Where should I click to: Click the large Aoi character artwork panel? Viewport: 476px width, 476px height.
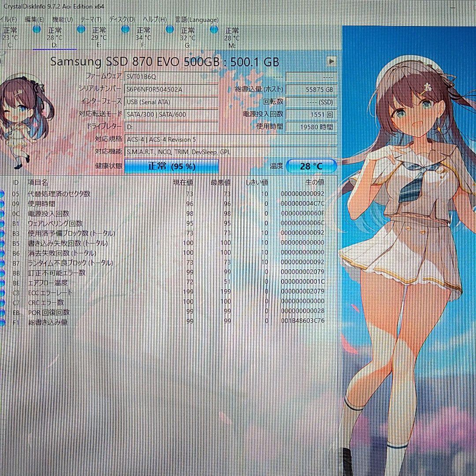(x=409, y=251)
